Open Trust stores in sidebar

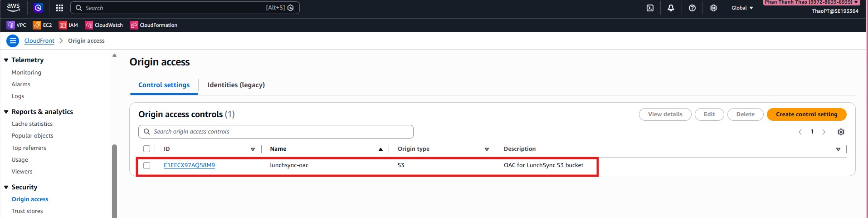click(x=27, y=211)
